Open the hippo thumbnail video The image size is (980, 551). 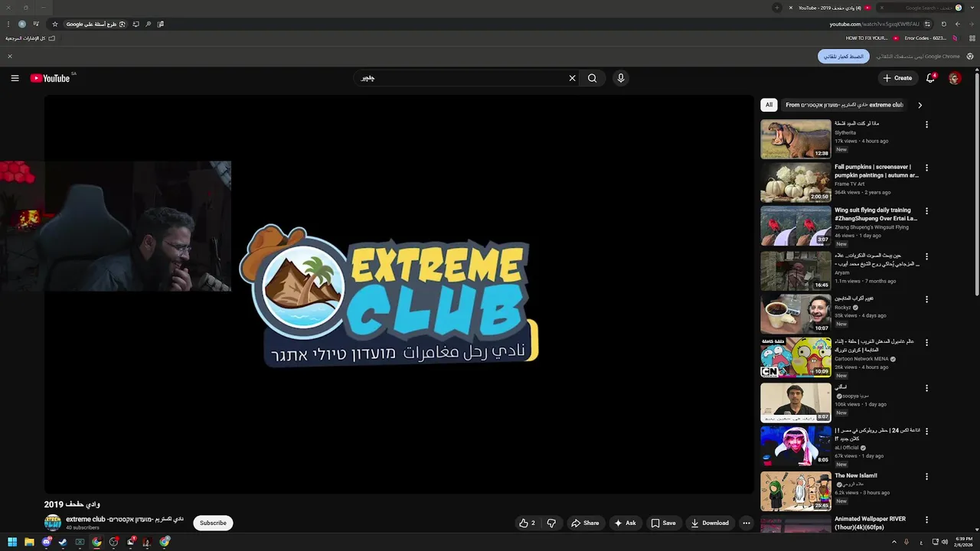coord(795,139)
